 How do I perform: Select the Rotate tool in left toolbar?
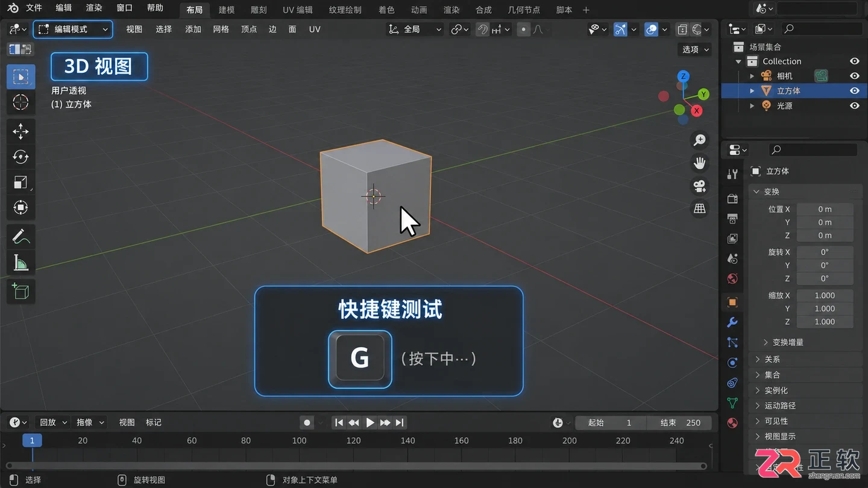tap(20, 157)
